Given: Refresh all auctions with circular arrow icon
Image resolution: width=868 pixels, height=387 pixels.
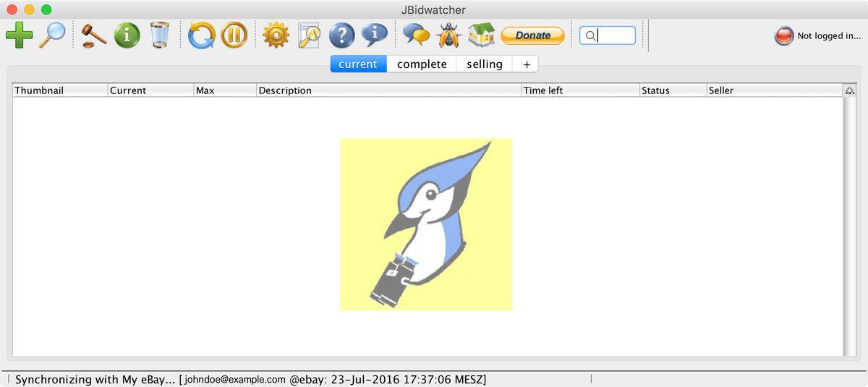Looking at the screenshot, I should (202, 35).
